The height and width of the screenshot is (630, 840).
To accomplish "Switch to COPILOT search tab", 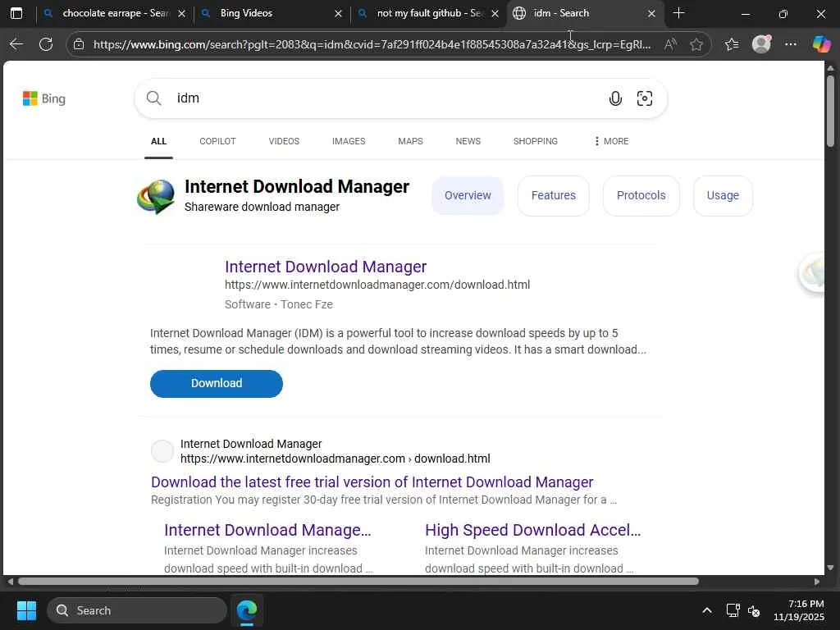I will [x=217, y=141].
